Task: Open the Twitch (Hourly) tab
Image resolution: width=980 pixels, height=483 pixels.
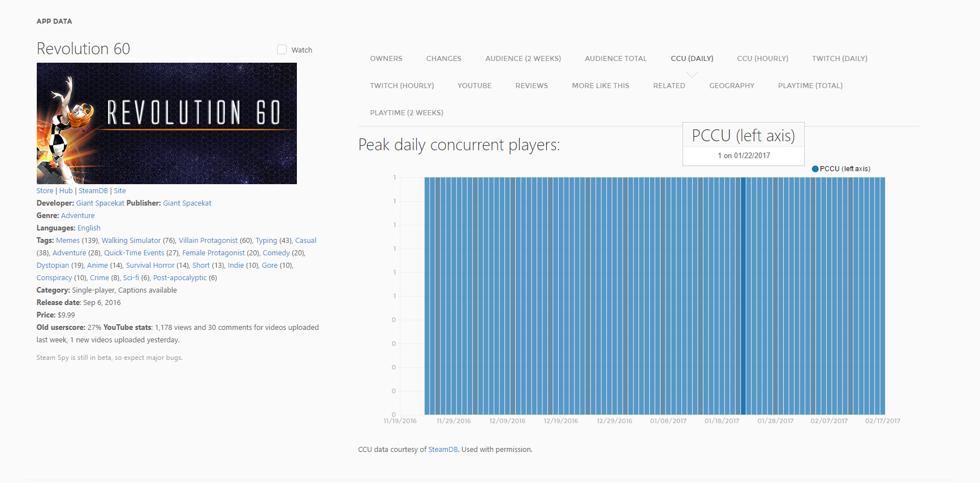Action: coord(402,86)
